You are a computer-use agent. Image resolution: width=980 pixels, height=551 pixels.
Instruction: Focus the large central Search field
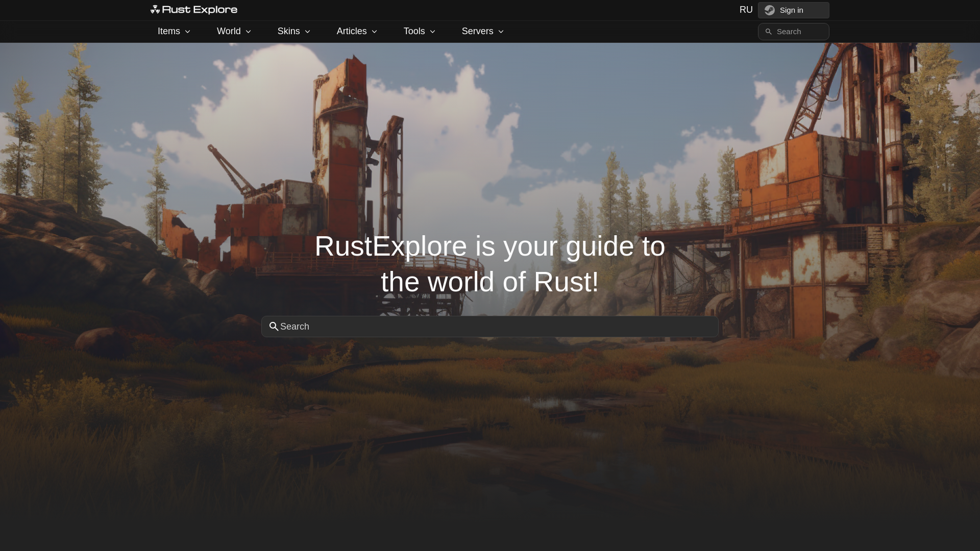[490, 327]
